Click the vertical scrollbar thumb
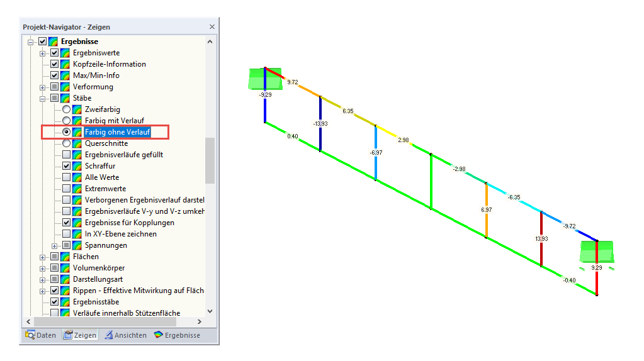The width and height of the screenshot is (644, 361). click(210, 160)
